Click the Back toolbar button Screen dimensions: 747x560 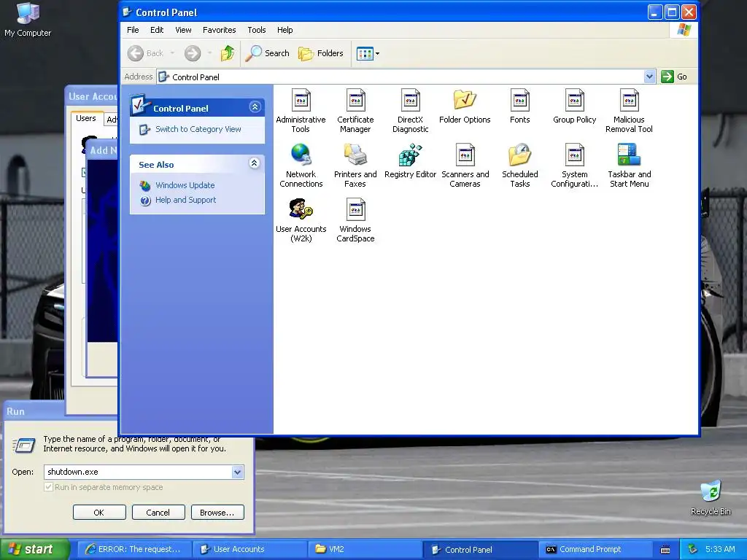point(146,53)
